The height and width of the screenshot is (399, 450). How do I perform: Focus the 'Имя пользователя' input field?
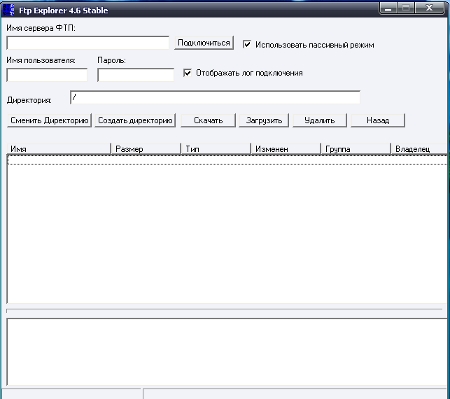(47, 75)
